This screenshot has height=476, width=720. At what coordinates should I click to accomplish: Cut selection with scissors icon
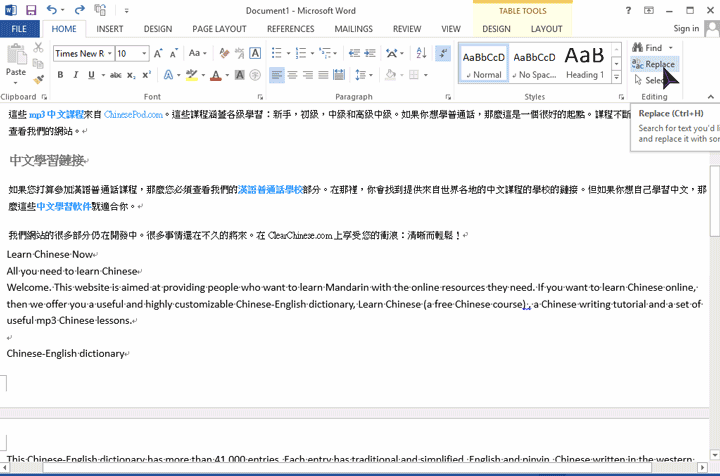tap(38, 47)
